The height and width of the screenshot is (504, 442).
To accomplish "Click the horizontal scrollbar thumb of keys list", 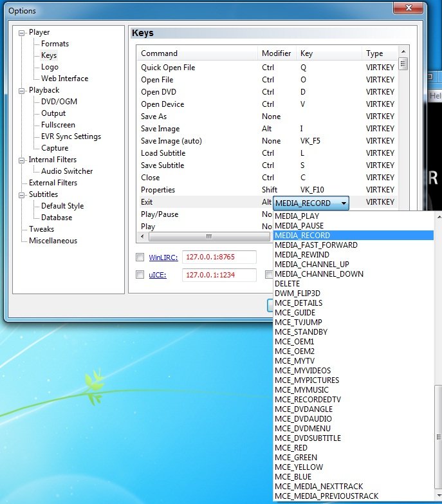I will pos(209,237).
